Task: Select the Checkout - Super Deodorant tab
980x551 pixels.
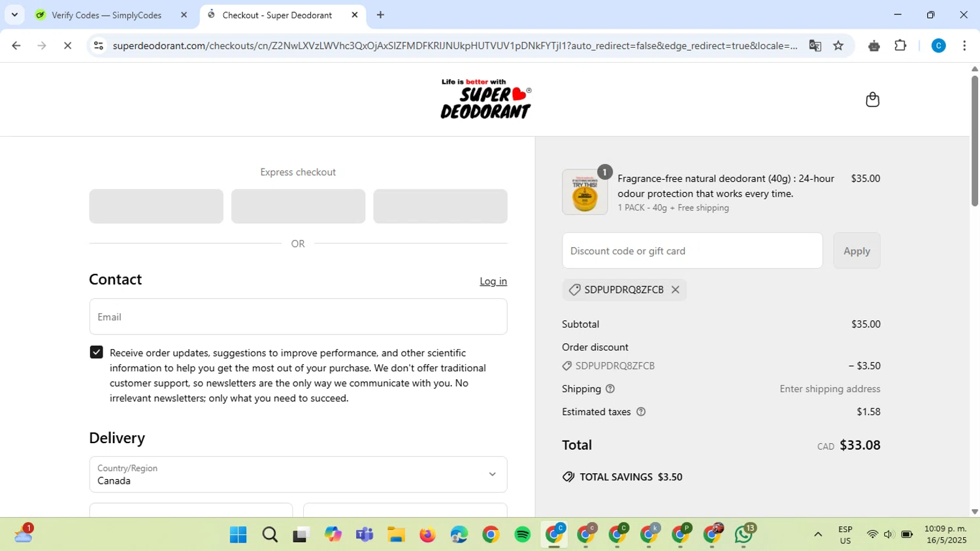Action: [x=277, y=15]
